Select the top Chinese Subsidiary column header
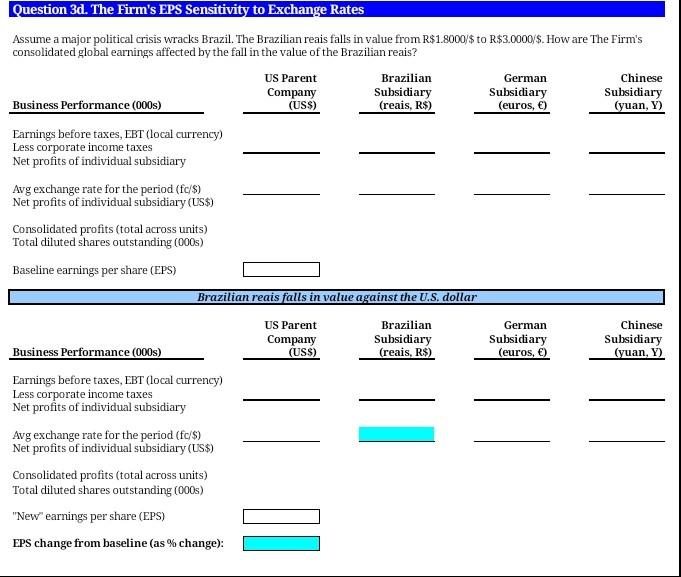Image resolution: width=681 pixels, height=577 pixels. pyautogui.click(x=633, y=92)
